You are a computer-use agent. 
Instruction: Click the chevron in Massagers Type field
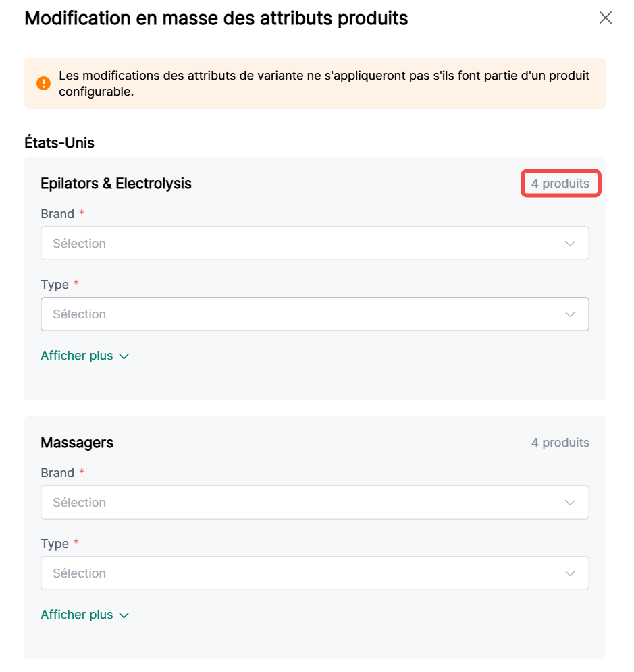coord(570,573)
